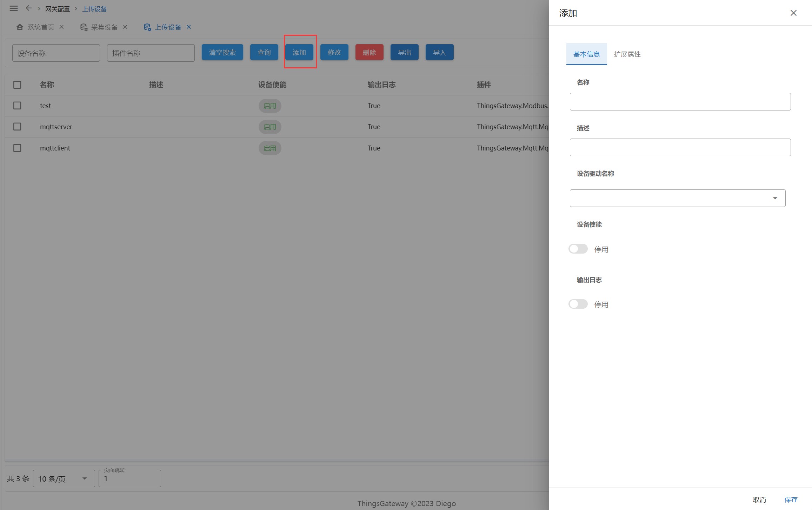
Task: Toggle the 设备使能 switch
Action: point(578,249)
